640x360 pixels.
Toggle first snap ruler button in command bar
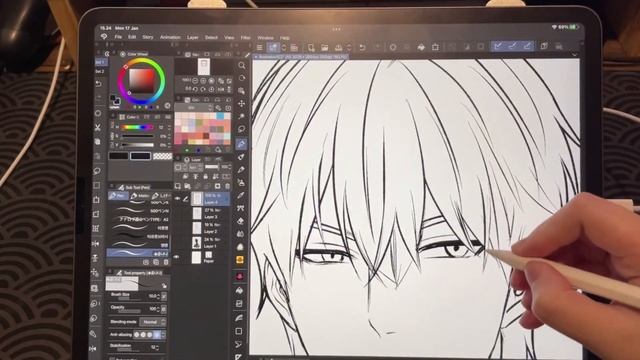point(498,46)
